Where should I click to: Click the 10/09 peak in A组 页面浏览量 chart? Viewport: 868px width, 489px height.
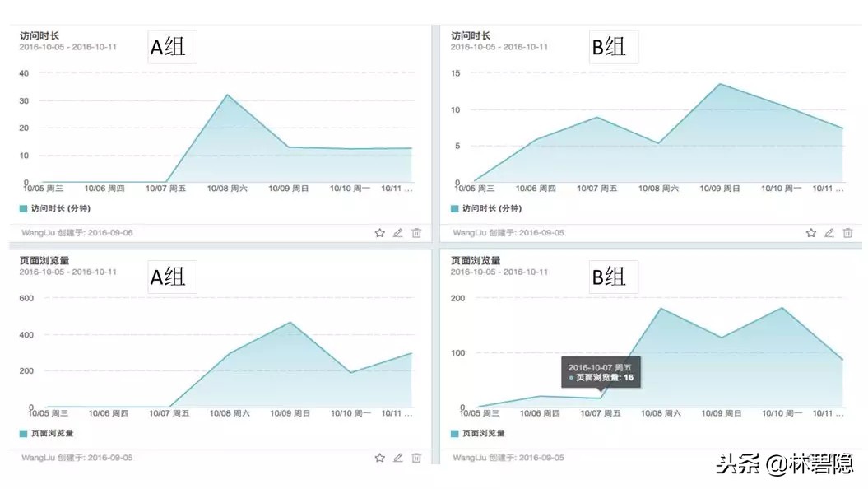pos(290,323)
